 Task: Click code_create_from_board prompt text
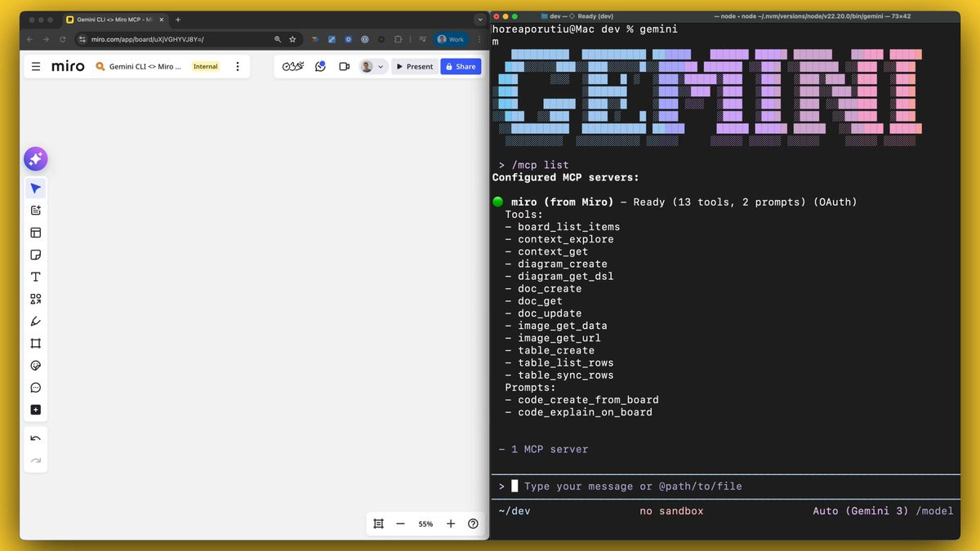pos(588,400)
